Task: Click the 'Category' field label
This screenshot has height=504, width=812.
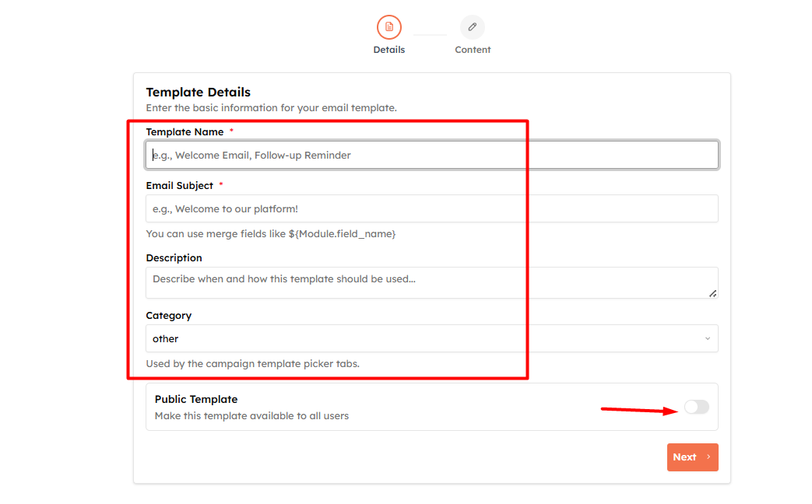Action: pos(169,316)
